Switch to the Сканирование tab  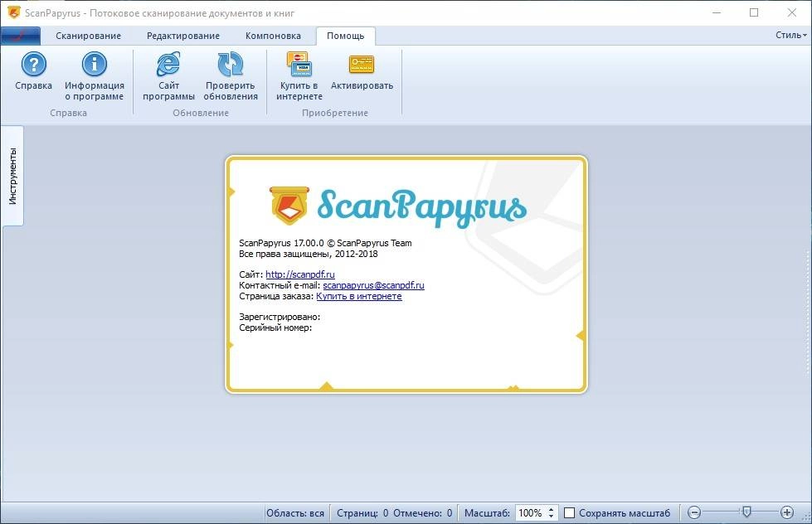[89, 36]
